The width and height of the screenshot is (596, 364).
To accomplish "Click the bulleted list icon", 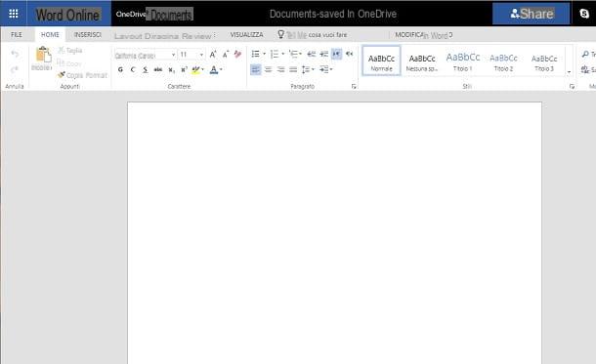I will pos(256,54).
